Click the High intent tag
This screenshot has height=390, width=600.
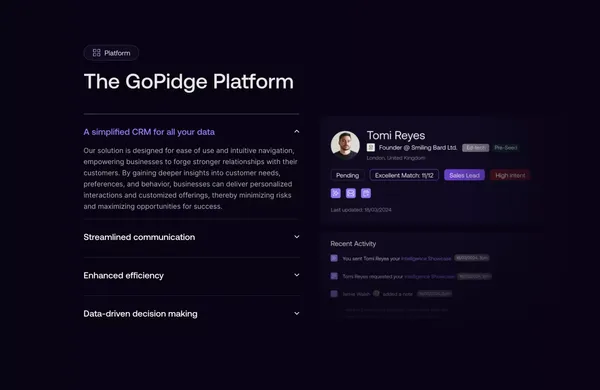tap(510, 175)
